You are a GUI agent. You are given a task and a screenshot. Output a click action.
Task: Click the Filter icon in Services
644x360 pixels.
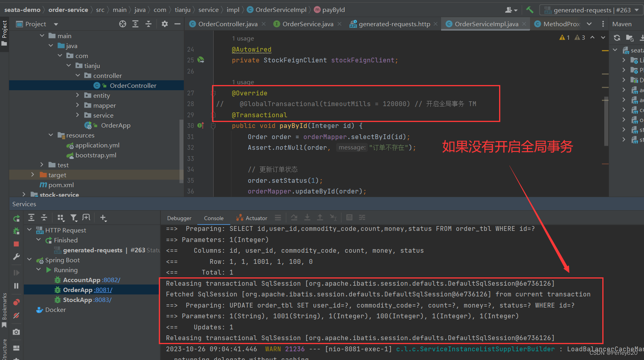point(73,217)
